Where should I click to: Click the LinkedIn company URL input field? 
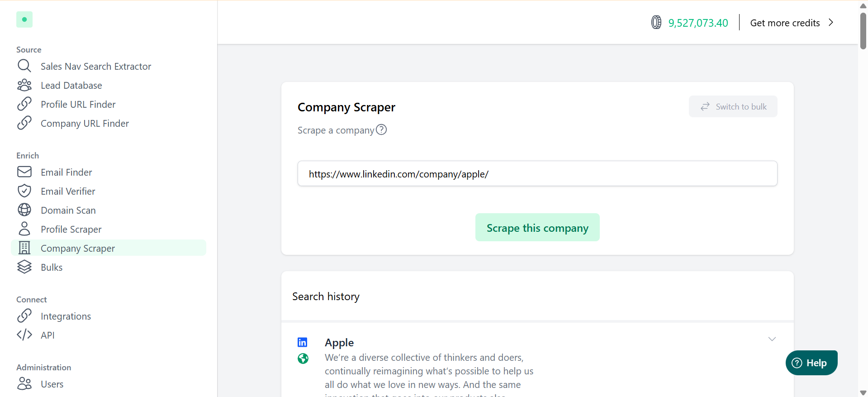(x=537, y=174)
